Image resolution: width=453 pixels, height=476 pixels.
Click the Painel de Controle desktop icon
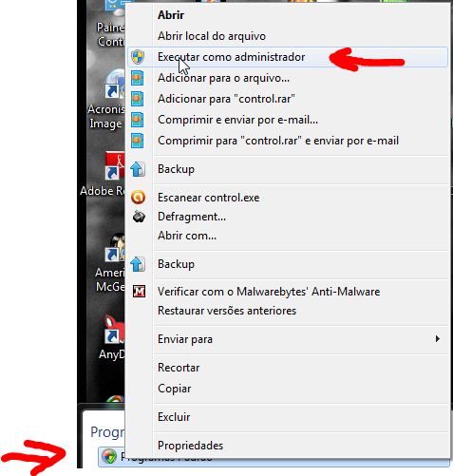pos(110,24)
